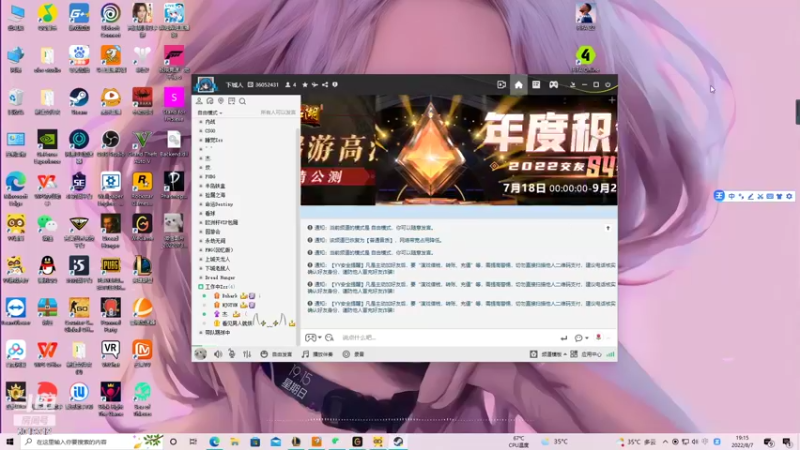Open the Windows Start menu

[x=9, y=441]
